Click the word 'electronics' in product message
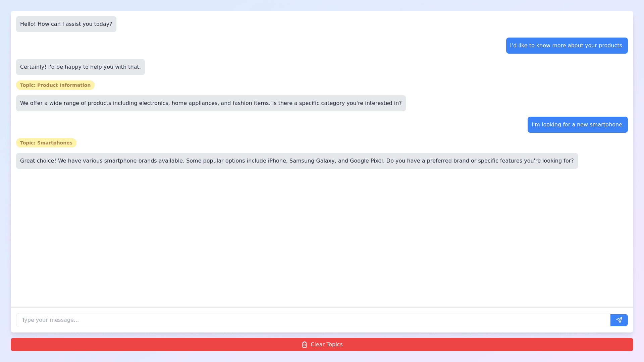Viewport: 644px width, 362px height. pos(153,103)
